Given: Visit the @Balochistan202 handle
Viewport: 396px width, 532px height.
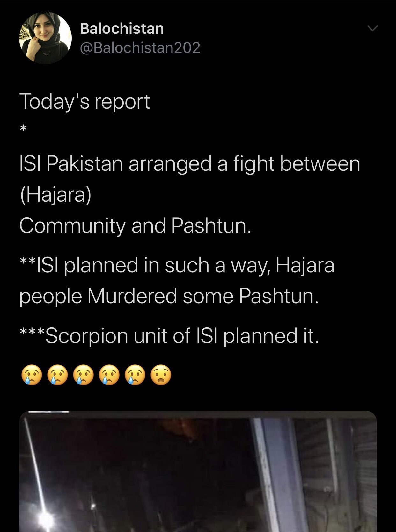Looking at the screenshot, I should pyautogui.click(x=140, y=48).
